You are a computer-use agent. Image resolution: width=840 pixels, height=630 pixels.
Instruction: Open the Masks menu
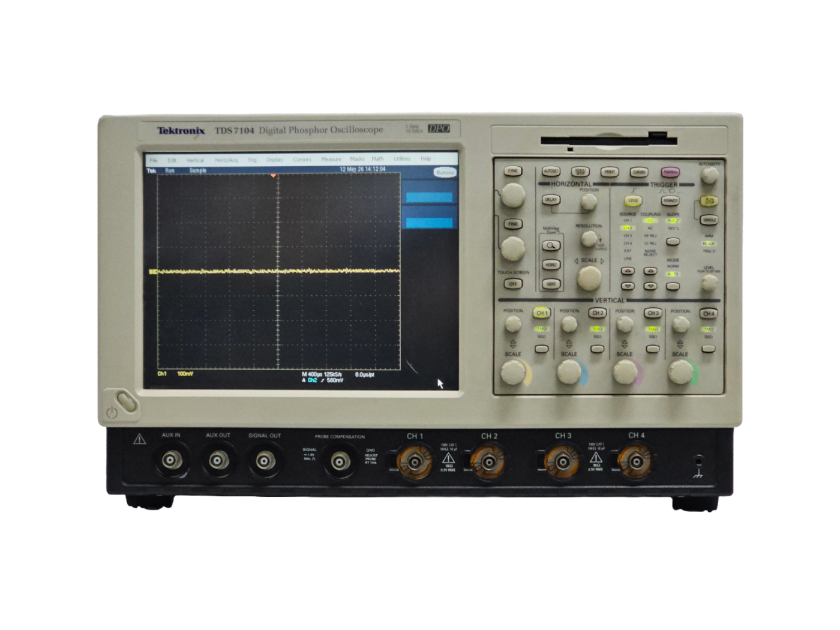(357, 159)
